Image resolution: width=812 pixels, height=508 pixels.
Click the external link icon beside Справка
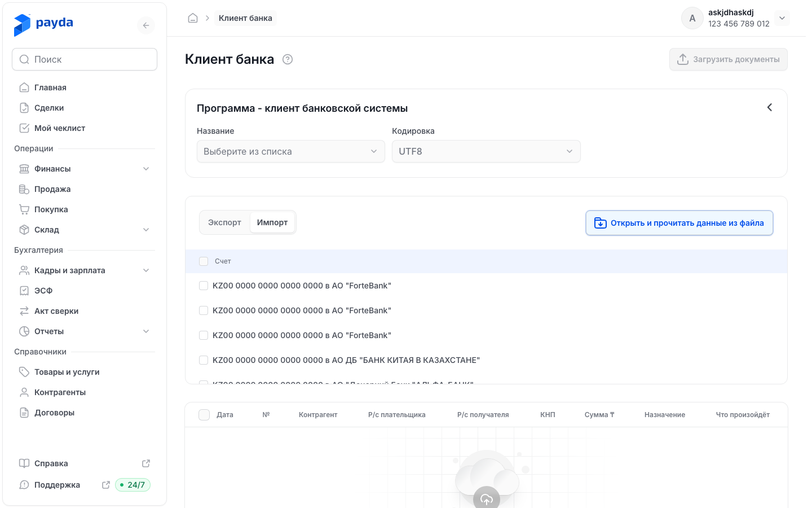(146, 463)
